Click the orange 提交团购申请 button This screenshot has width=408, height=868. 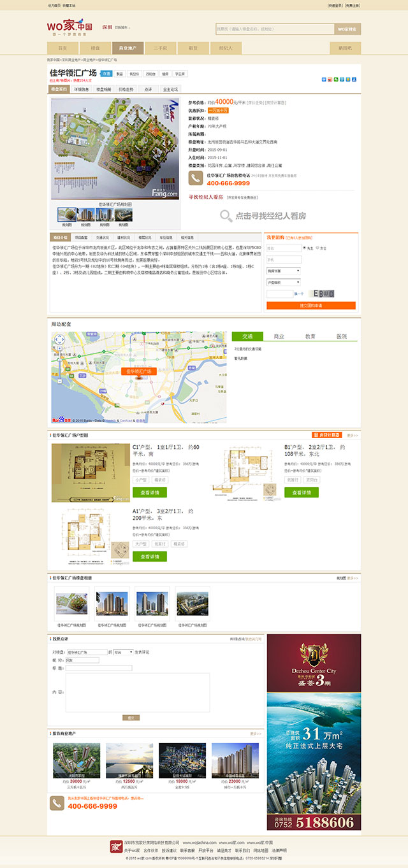tap(311, 306)
